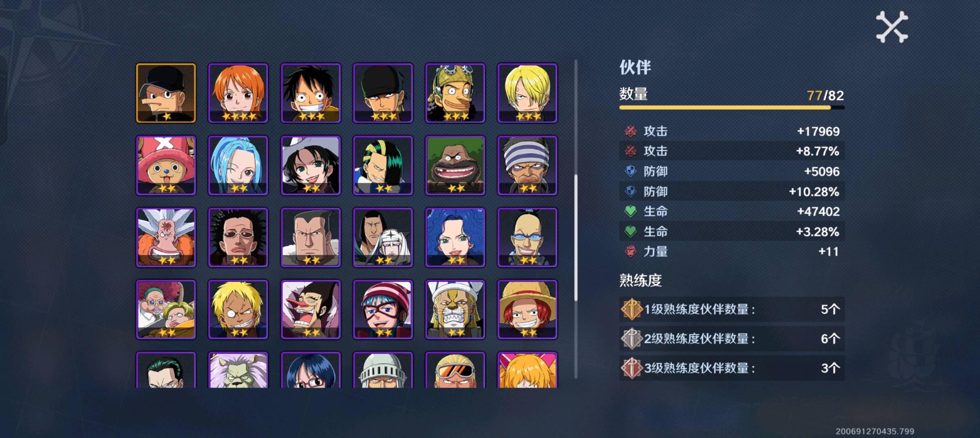Image resolution: width=980 pixels, height=438 pixels.
Task: Click the 77/82 partner count progress bar
Action: [732, 107]
